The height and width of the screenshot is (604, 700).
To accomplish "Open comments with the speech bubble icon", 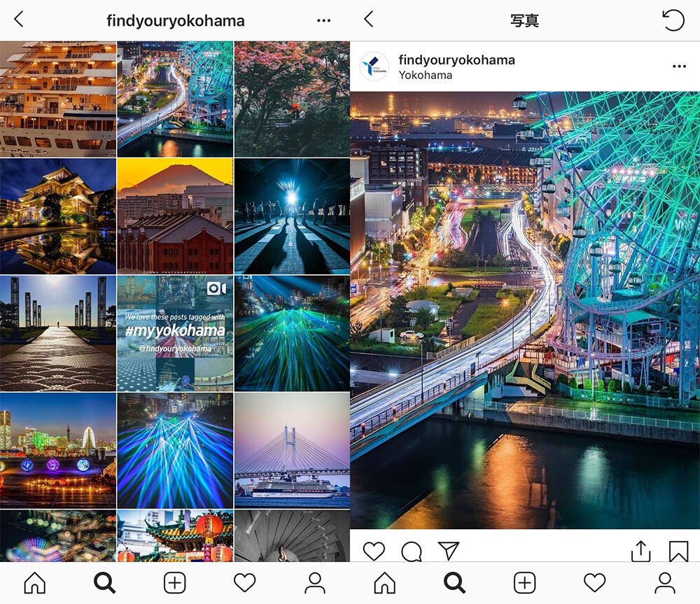I will 411,552.
